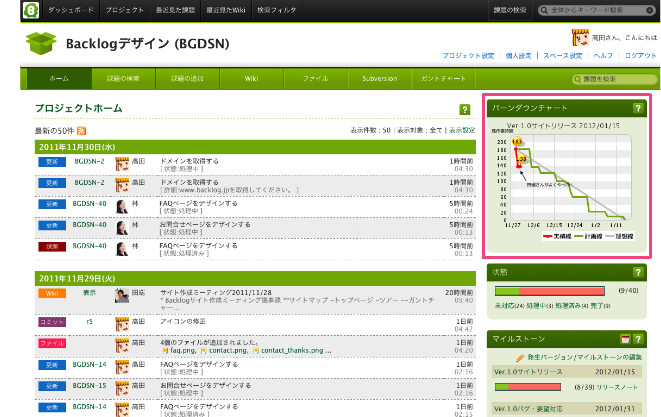Image resolution: width=661 pixels, height=417 pixels.
Task: Open 発生バージョン/マイルストーンの編集 link
Action: coord(584,358)
